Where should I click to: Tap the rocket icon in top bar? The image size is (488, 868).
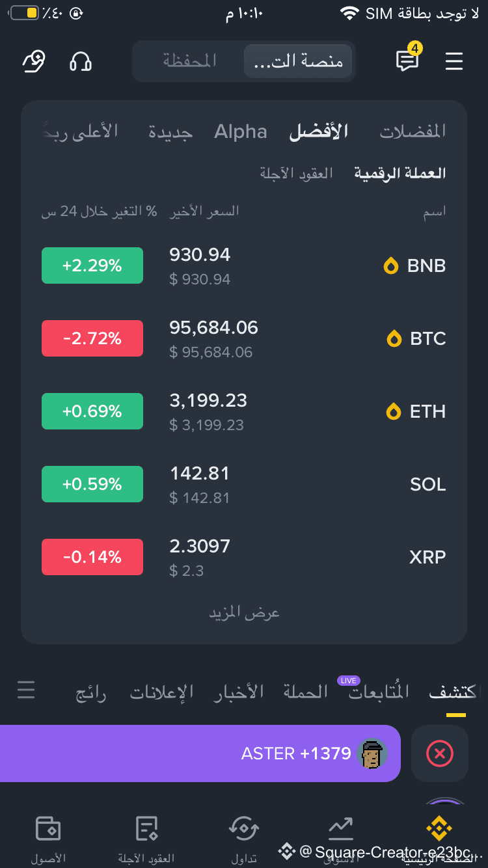[x=34, y=61]
